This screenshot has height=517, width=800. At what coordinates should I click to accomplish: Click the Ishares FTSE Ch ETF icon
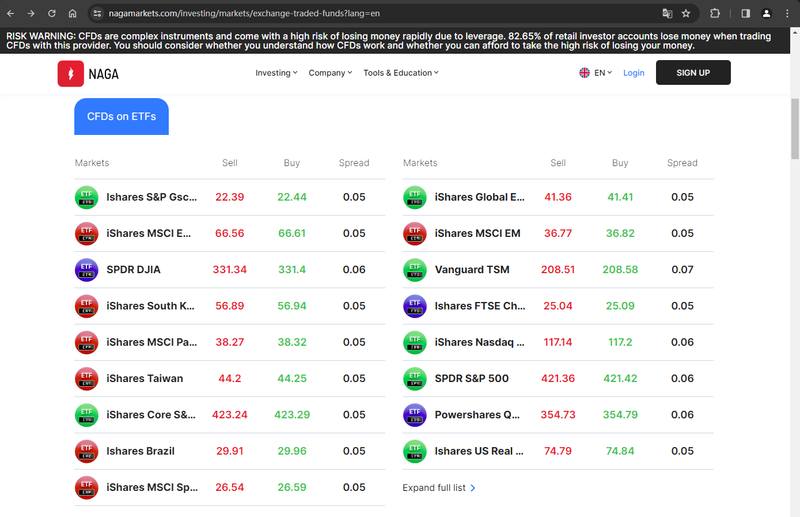[x=415, y=306]
